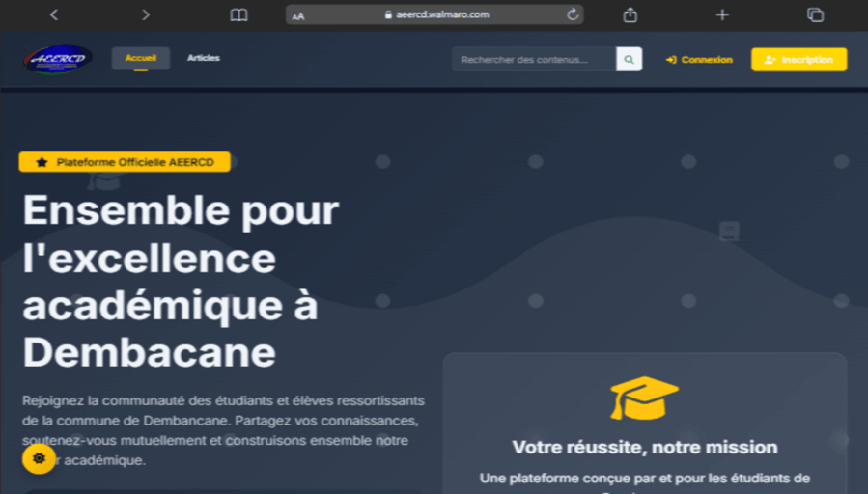Viewport: 868px width, 494px height.
Task: Open the Safari bookmarks book icon
Action: tap(238, 14)
